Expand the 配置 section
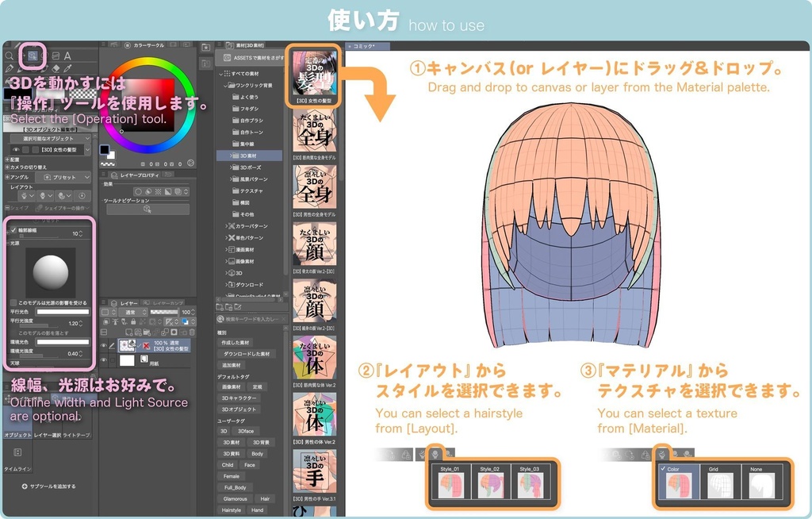The width and height of the screenshot is (812, 519). 6,160
